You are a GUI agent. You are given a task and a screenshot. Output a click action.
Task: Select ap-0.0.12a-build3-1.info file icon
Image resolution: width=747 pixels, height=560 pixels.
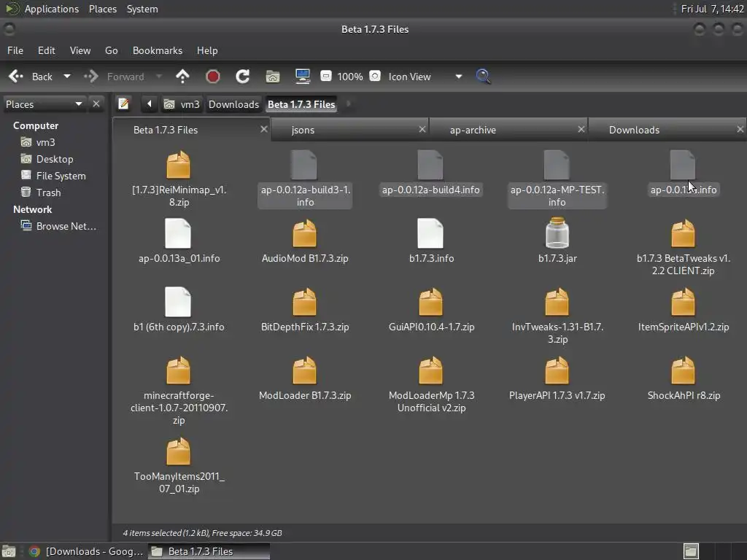pyautogui.click(x=304, y=166)
